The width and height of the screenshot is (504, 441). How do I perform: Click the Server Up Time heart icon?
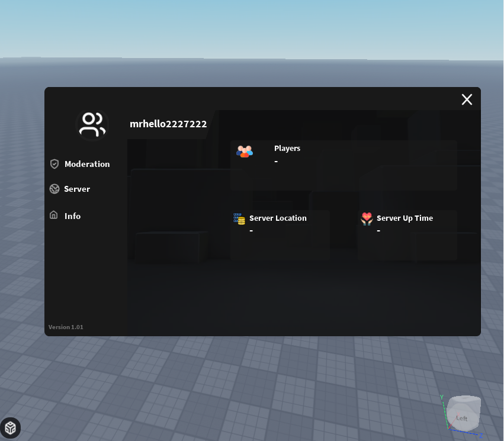click(x=367, y=219)
